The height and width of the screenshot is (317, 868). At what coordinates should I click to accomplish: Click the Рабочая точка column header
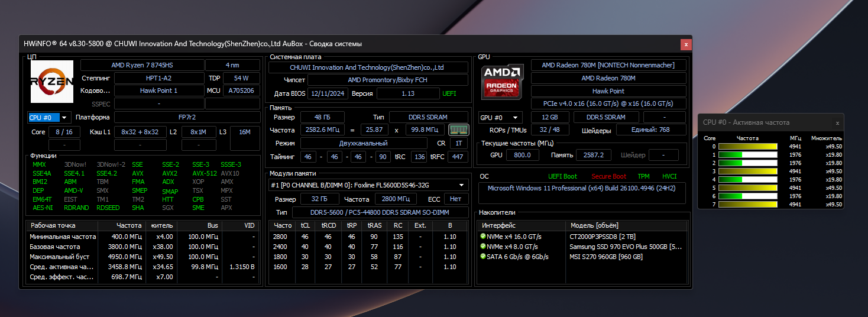pos(62,225)
